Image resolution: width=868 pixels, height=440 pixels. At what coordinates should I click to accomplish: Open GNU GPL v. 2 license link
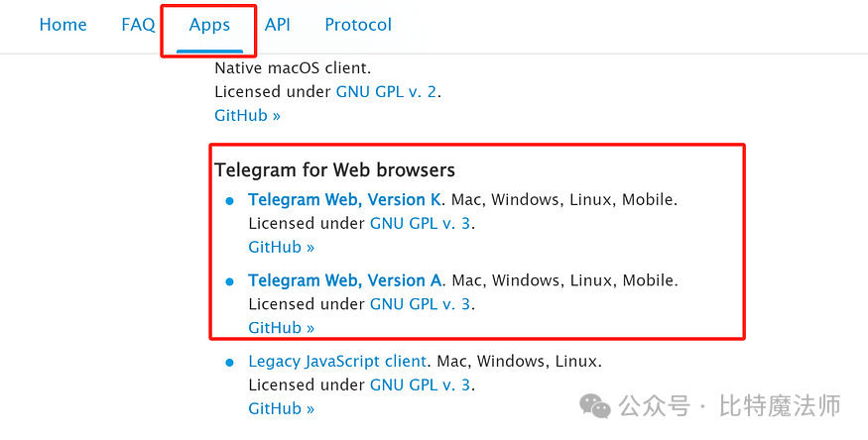coord(387,92)
